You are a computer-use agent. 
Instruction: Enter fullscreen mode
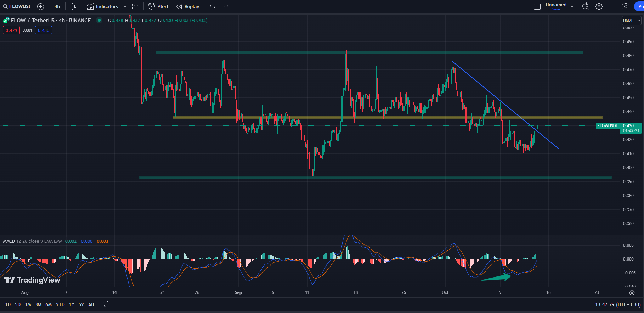pos(612,6)
